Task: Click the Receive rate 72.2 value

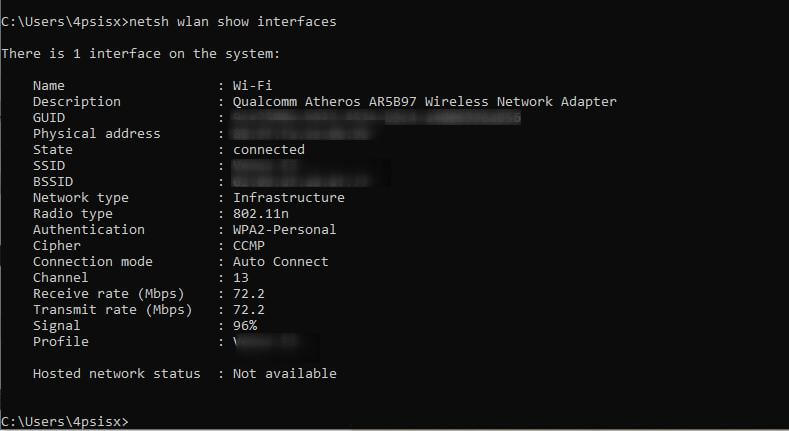Action: pos(249,294)
